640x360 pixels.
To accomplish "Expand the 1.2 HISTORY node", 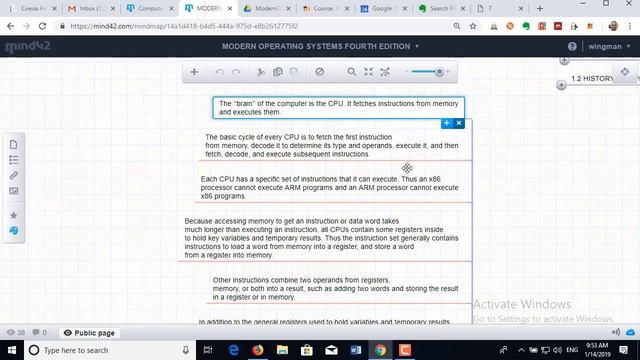I will pyautogui.click(x=561, y=85).
